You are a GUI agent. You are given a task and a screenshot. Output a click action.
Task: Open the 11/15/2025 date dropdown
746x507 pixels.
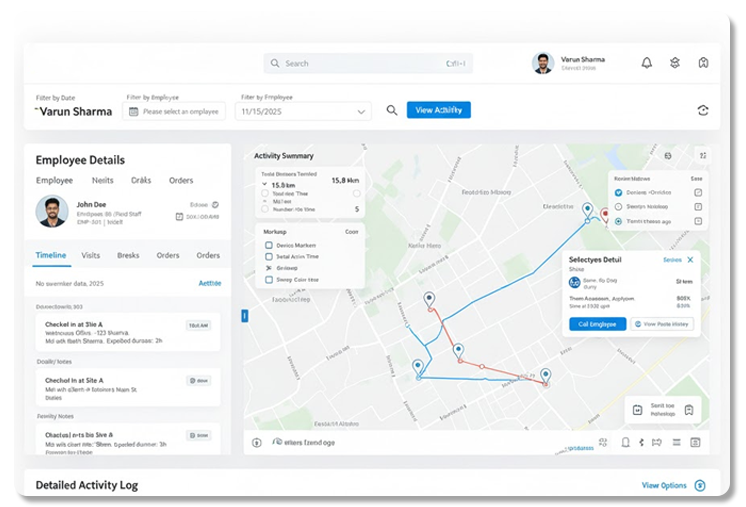[303, 112]
